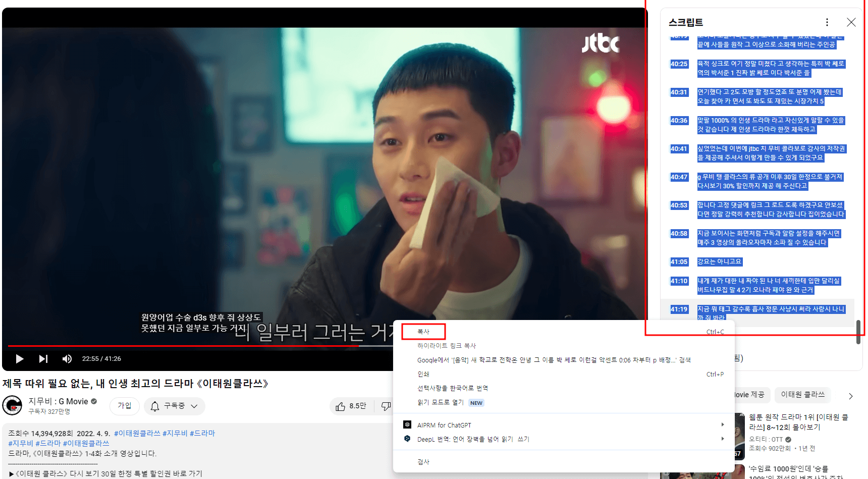The image size is (868, 479).
Task: Select 복사 from the context menu
Action: pos(423,331)
